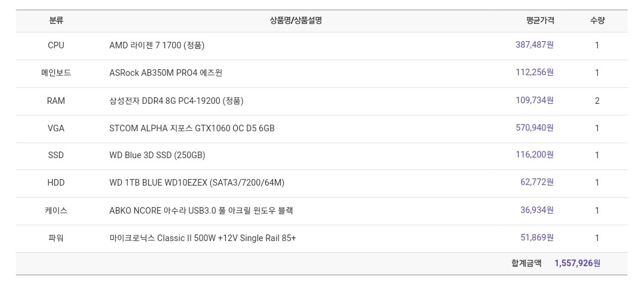Image resolution: width=644 pixels, height=290 pixels.
Task: Open 마이크로닉스 Classic II 500W item
Action: pos(203,238)
